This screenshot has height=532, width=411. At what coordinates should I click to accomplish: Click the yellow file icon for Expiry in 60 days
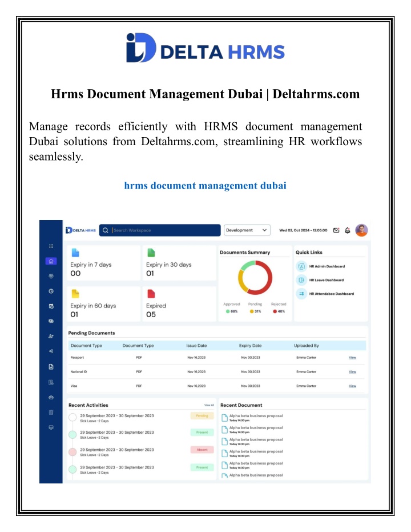click(x=75, y=294)
